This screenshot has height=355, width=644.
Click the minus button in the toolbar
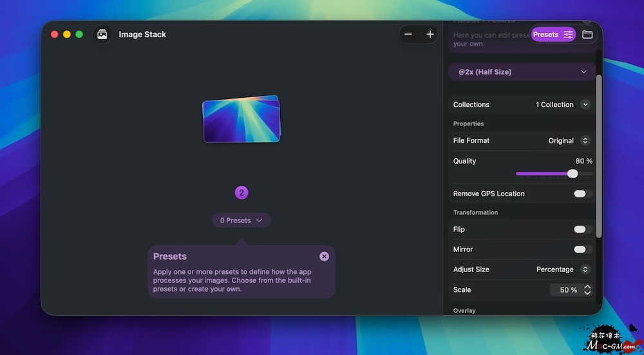(x=408, y=35)
